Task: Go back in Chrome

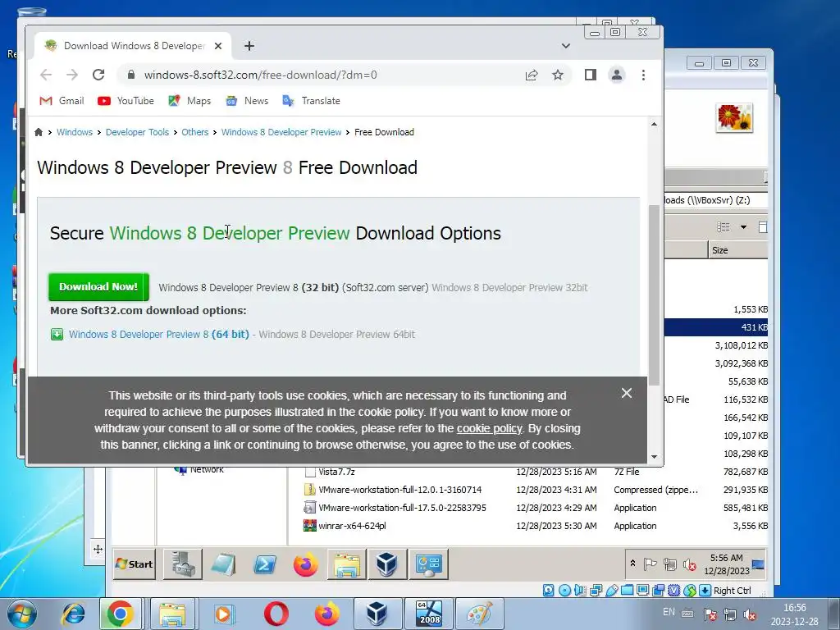Action: point(46,75)
